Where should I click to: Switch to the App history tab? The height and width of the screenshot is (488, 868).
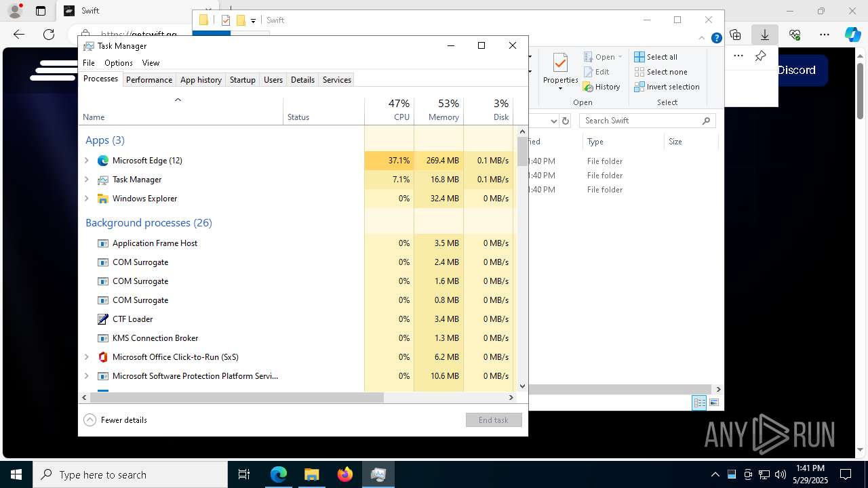[x=201, y=80]
